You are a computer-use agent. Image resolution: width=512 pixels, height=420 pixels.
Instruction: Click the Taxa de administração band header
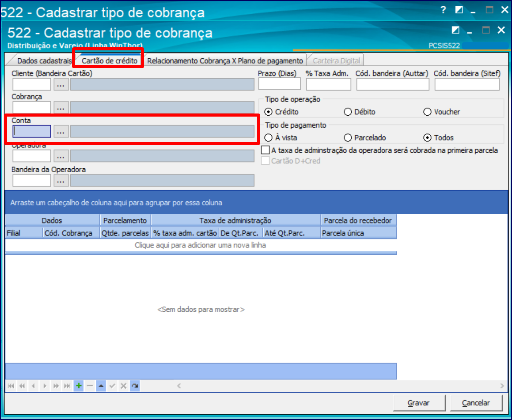click(236, 221)
